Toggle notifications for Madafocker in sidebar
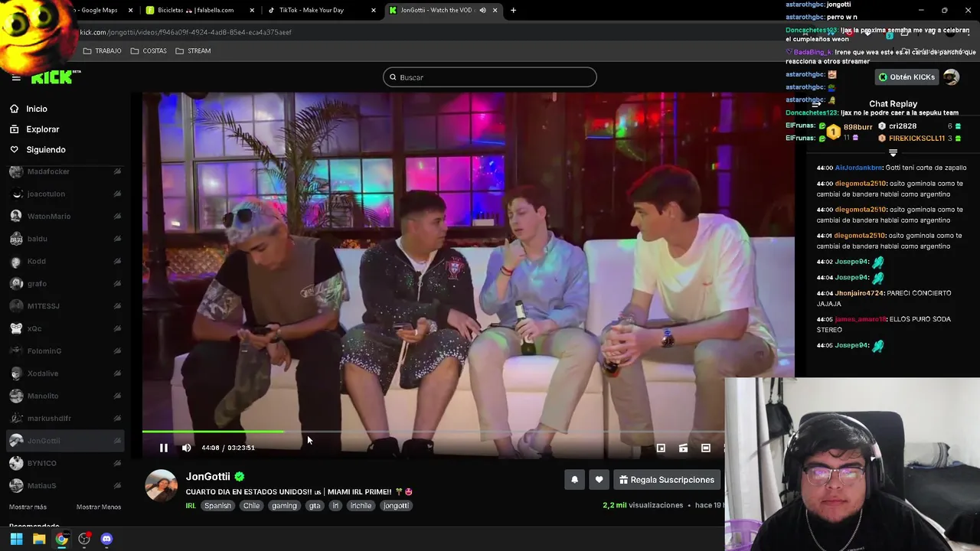The image size is (980, 551). tap(117, 171)
